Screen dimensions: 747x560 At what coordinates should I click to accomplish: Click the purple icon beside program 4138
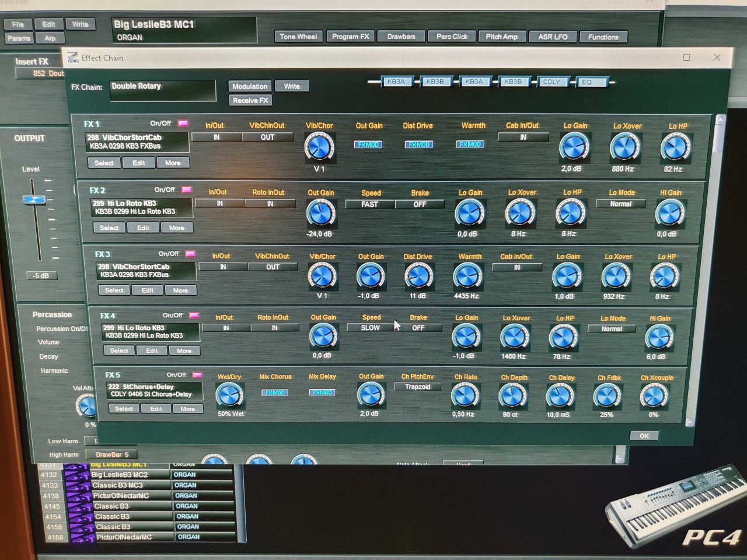tap(78, 496)
